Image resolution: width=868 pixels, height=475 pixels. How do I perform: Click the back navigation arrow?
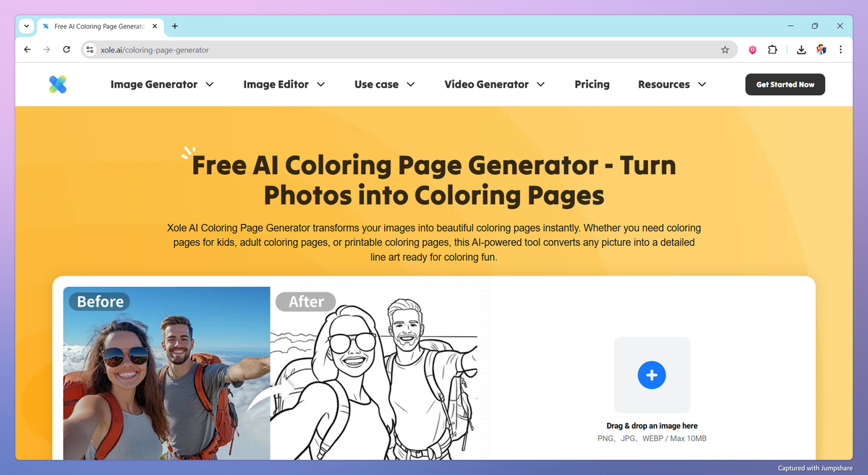click(27, 49)
